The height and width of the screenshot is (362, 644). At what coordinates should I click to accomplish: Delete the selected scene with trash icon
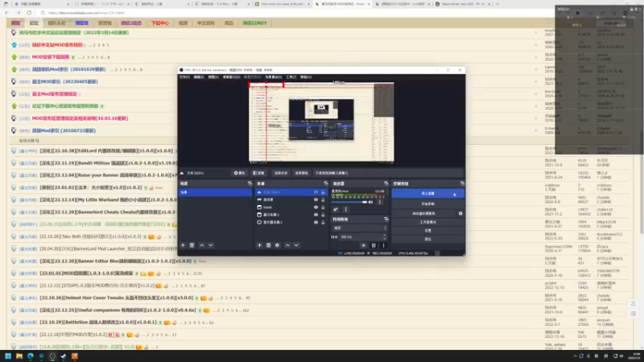(192, 245)
